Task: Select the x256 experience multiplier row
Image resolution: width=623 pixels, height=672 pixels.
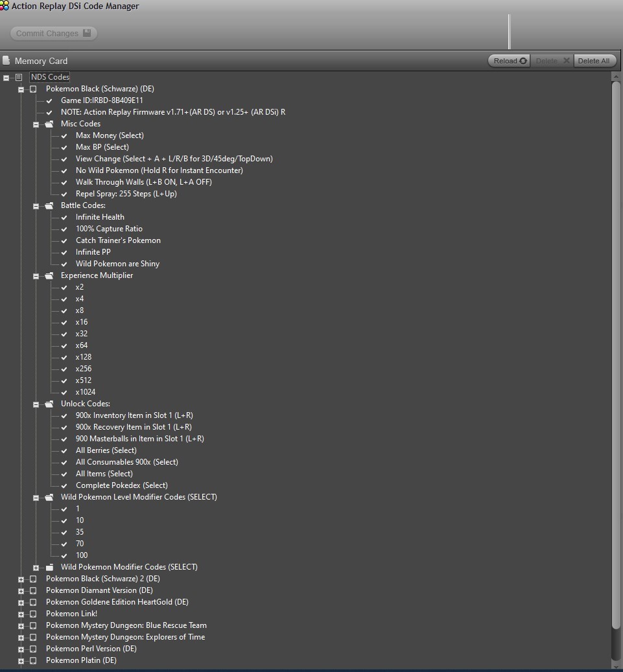Action: point(83,369)
